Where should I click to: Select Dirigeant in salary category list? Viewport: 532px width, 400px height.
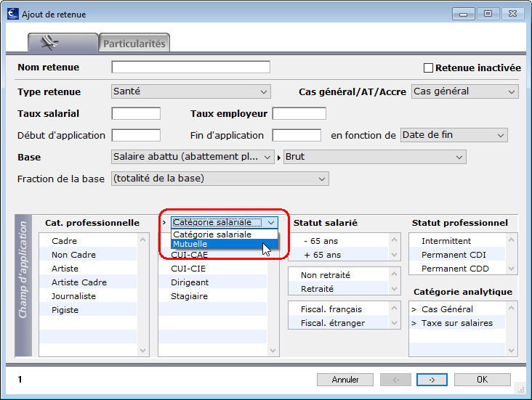[213, 282]
